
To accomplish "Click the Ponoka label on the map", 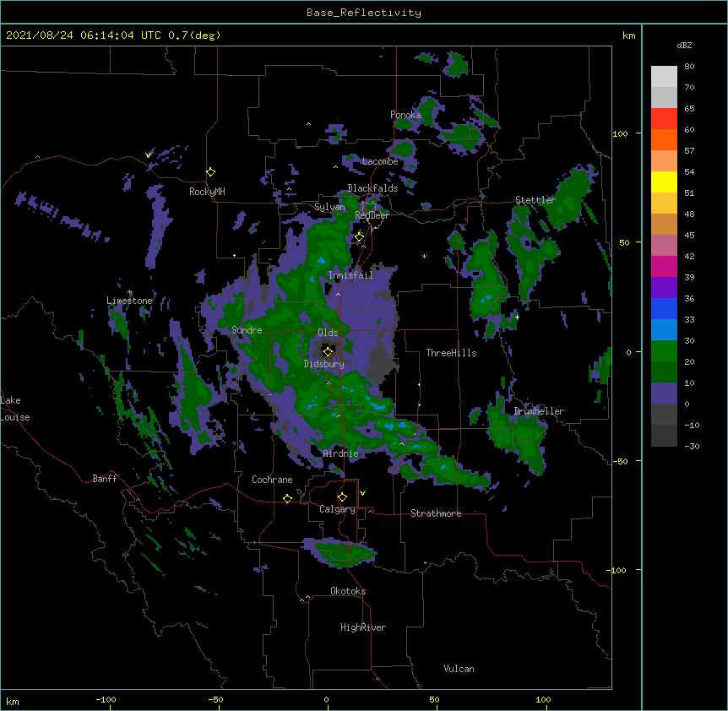I will [x=405, y=115].
